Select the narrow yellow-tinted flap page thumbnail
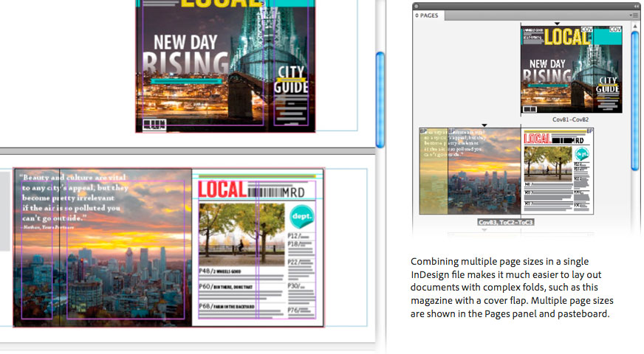This screenshot has width=644, height=354. click(434, 171)
